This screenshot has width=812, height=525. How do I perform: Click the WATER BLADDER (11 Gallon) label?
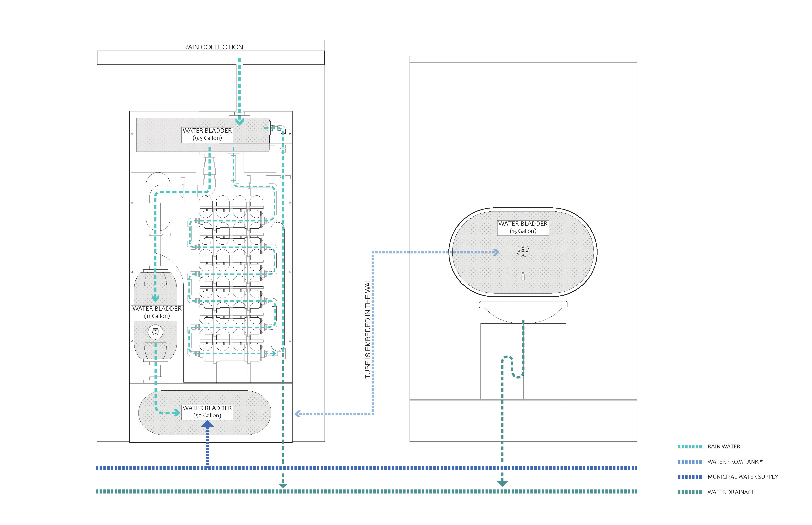pos(157,312)
